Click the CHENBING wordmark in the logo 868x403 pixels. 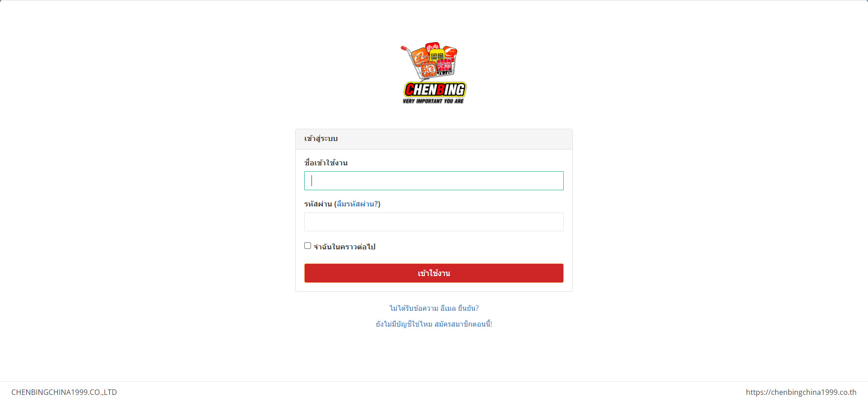pos(435,89)
